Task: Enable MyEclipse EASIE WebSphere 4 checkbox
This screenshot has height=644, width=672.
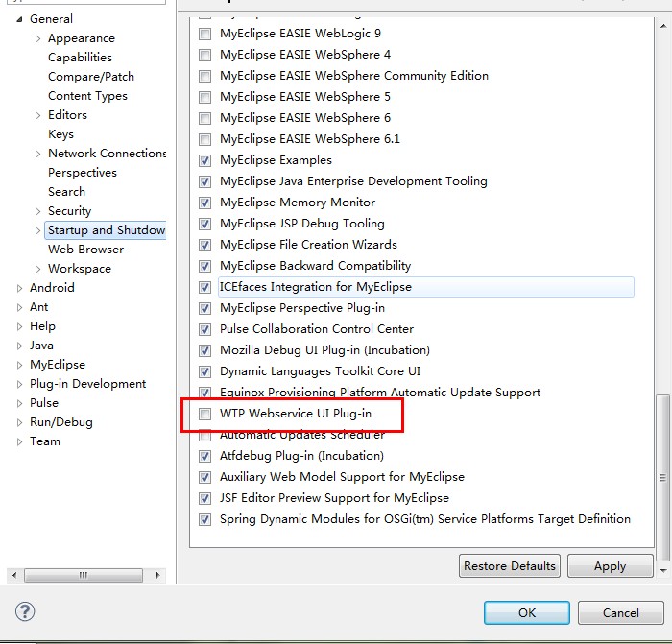Action: click(x=204, y=55)
